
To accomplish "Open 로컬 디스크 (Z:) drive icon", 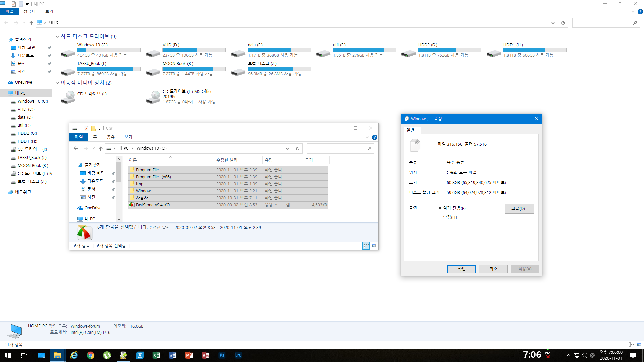I will (238, 72).
